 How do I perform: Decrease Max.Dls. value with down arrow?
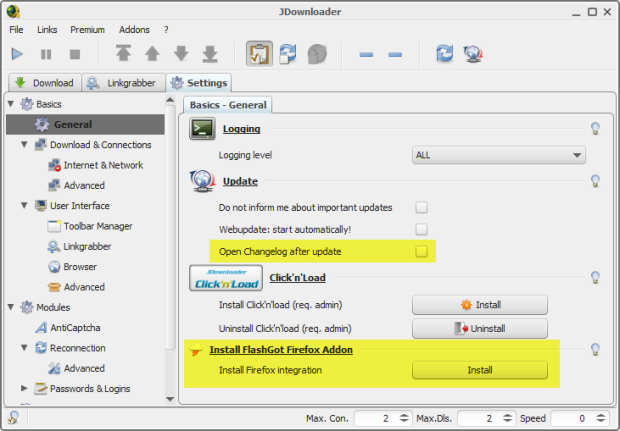point(507,421)
